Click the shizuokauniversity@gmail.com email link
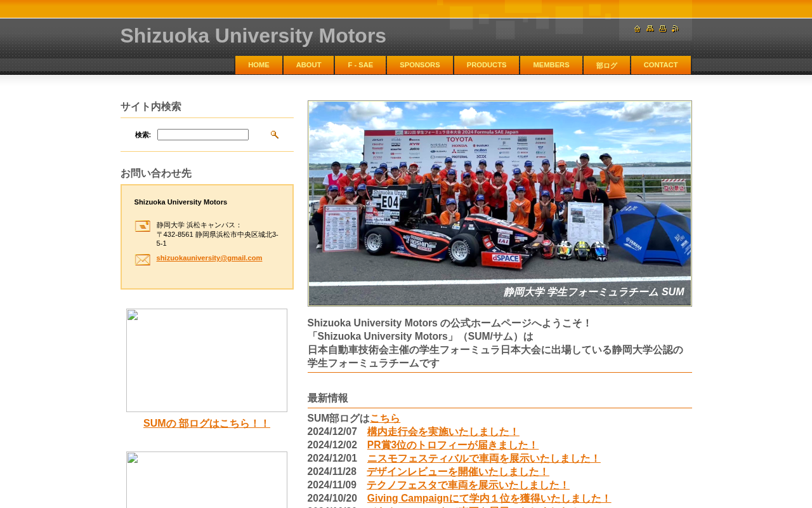 coord(209,258)
